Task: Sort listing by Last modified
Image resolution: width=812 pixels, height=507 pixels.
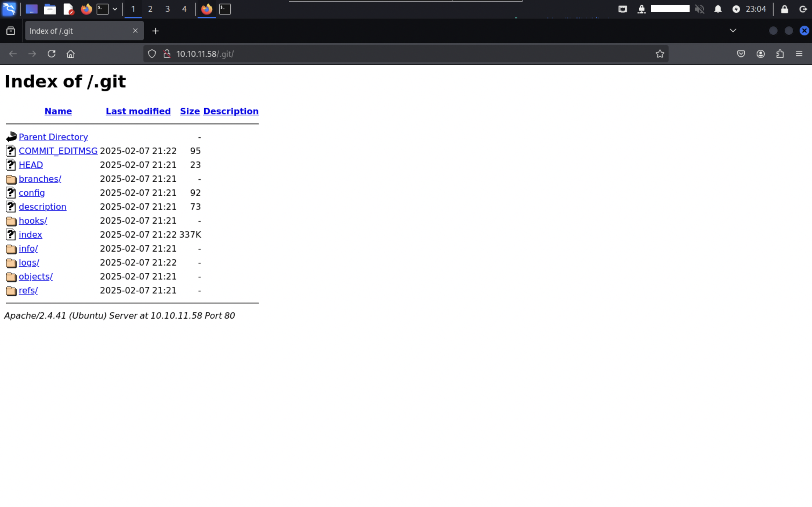Action: [138, 111]
